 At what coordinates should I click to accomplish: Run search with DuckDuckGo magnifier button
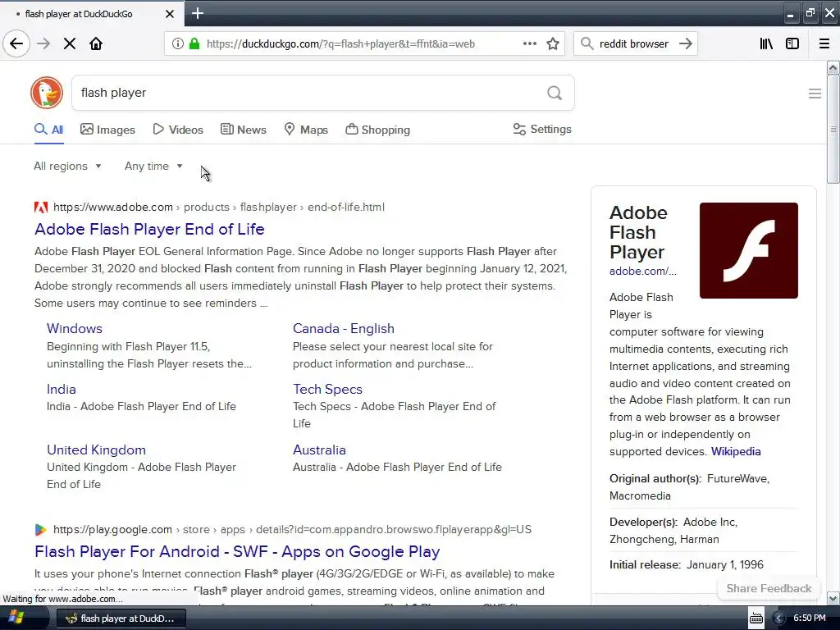point(555,94)
